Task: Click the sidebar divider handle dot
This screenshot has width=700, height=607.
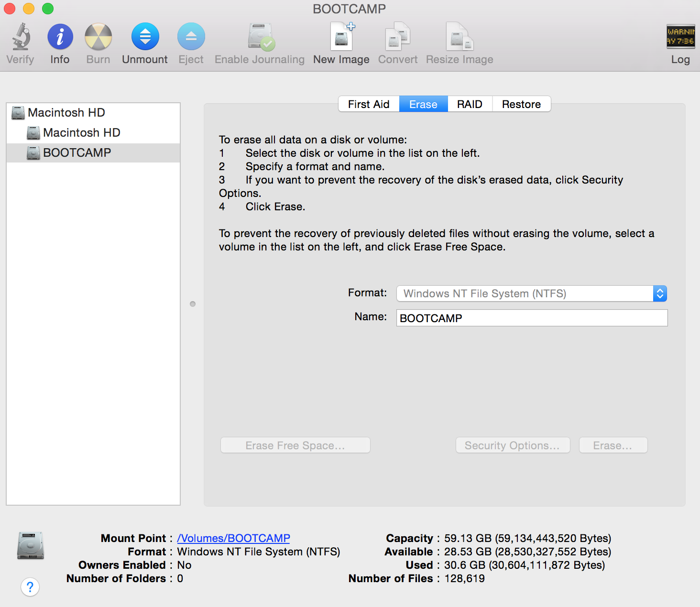Action: click(x=193, y=304)
